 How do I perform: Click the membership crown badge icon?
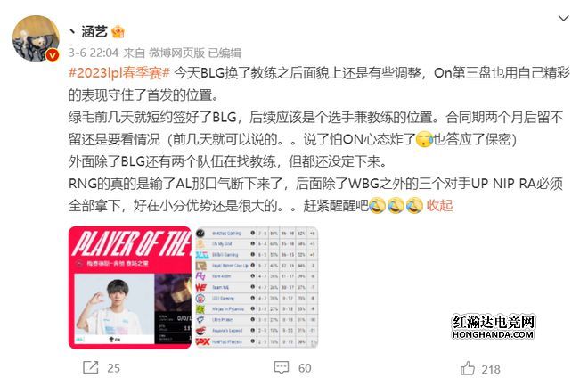[x=118, y=32]
